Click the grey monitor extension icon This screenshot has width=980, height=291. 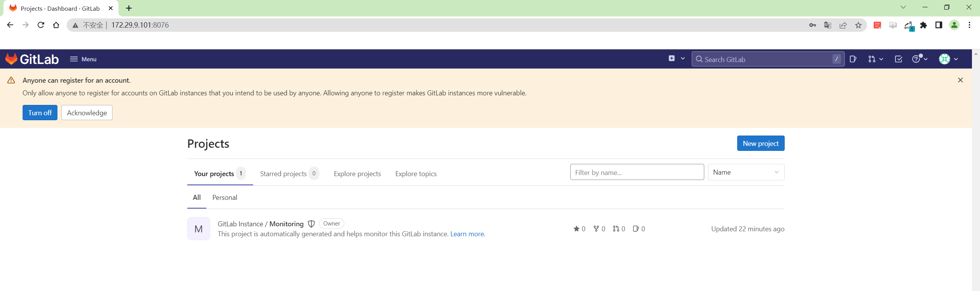[x=893, y=25]
